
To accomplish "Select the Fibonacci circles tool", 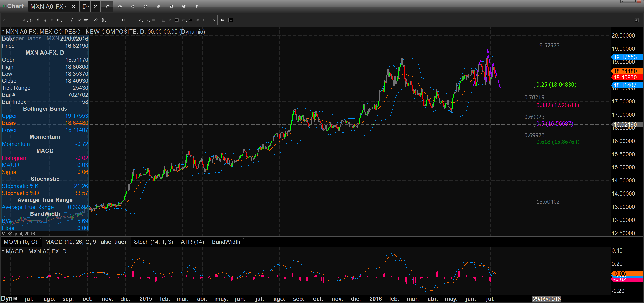I will tap(103, 20).
